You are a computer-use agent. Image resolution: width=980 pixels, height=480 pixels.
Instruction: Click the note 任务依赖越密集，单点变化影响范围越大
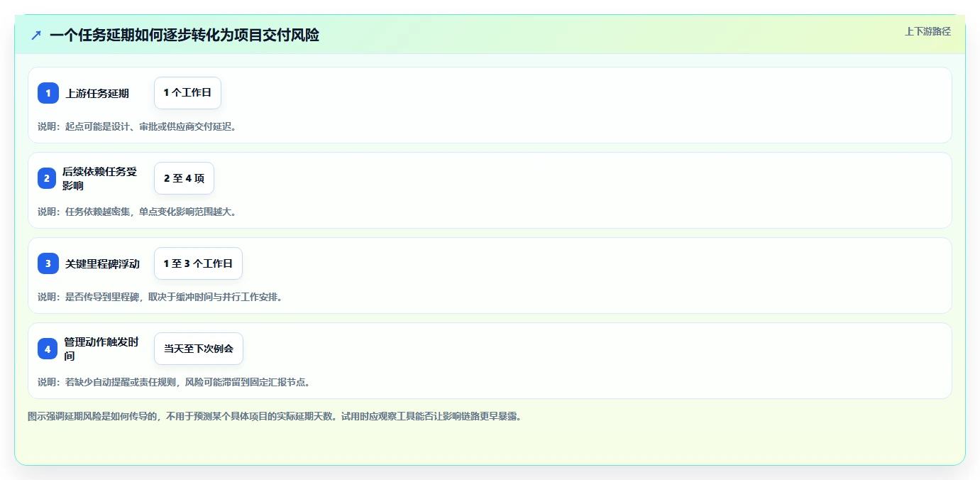click(x=137, y=212)
